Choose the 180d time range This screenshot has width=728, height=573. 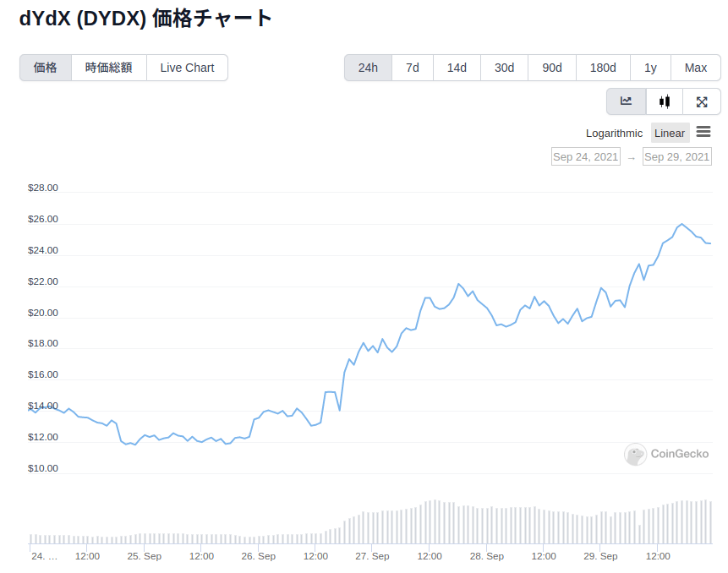click(x=603, y=68)
